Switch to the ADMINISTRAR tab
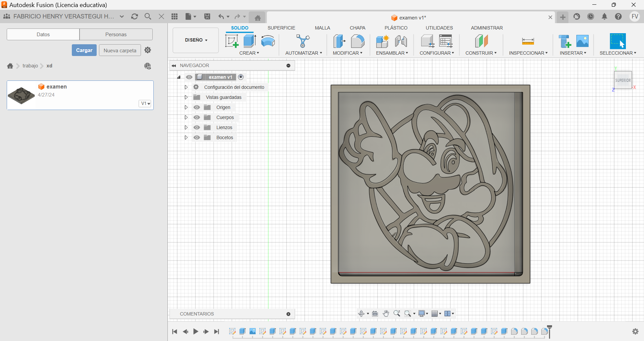644x341 pixels. tap(487, 28)
